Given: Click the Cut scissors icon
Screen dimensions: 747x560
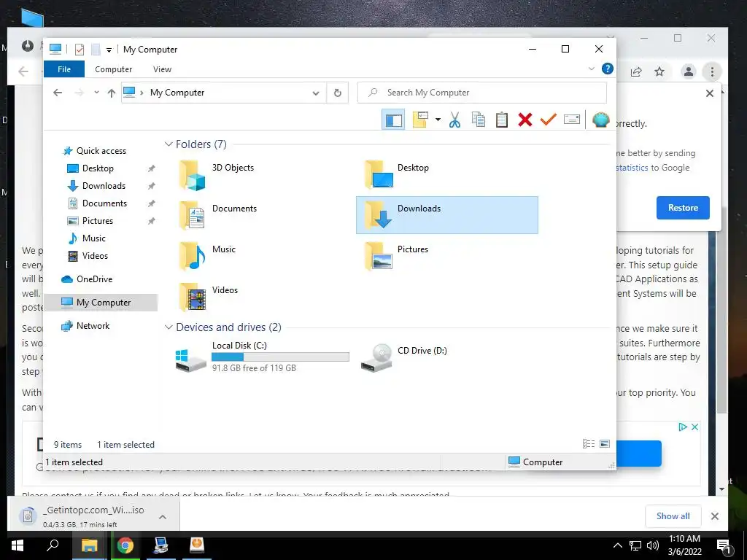Looking at the screenshot, I should point(455,120).
